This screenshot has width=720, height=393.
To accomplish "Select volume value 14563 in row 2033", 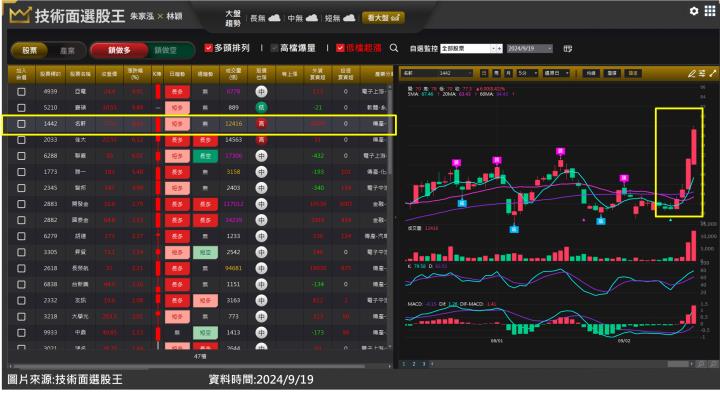I will point(233,140).
